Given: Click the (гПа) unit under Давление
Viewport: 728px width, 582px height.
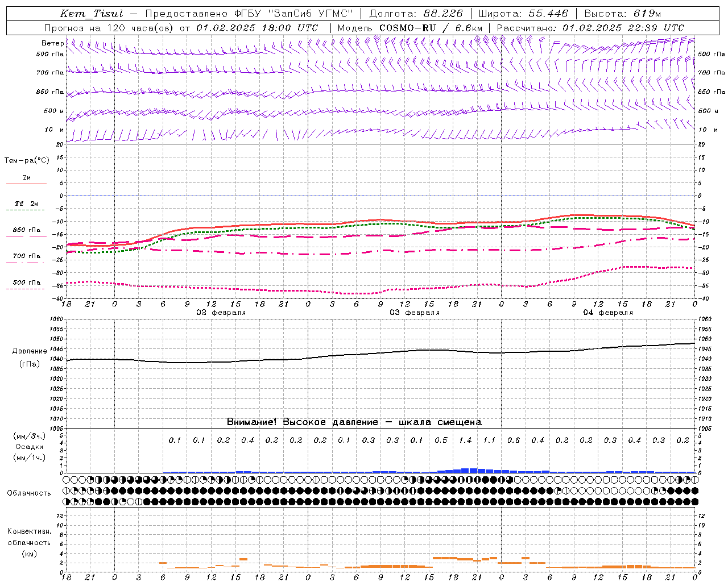Looking at the screenshot, I should point(30,364).
